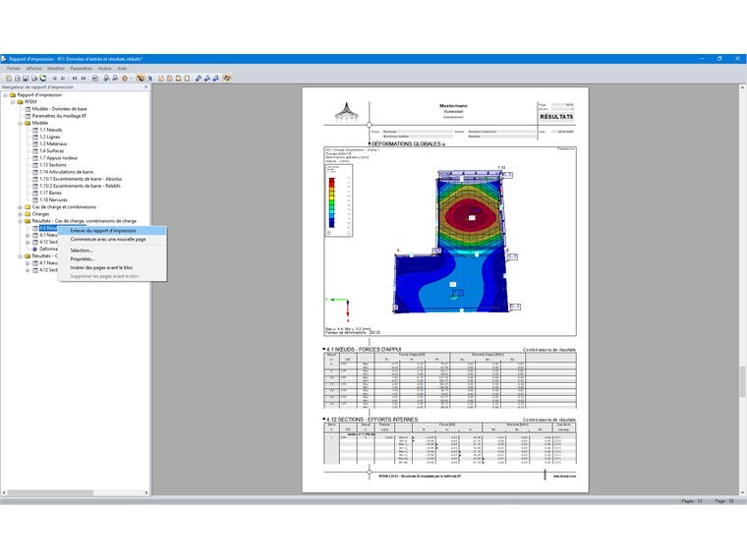Screen dimensions: 747x560
Task: Open the Aide menu
Action: pos(122,69)
